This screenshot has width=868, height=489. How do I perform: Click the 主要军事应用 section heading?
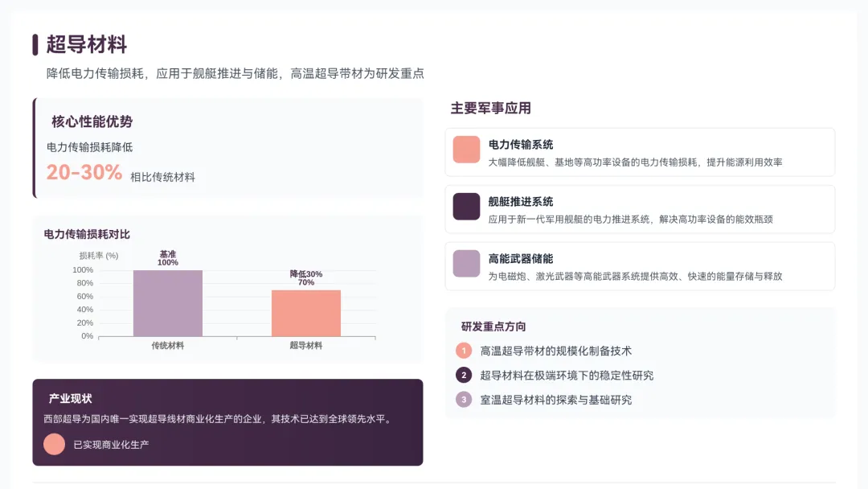490,108
